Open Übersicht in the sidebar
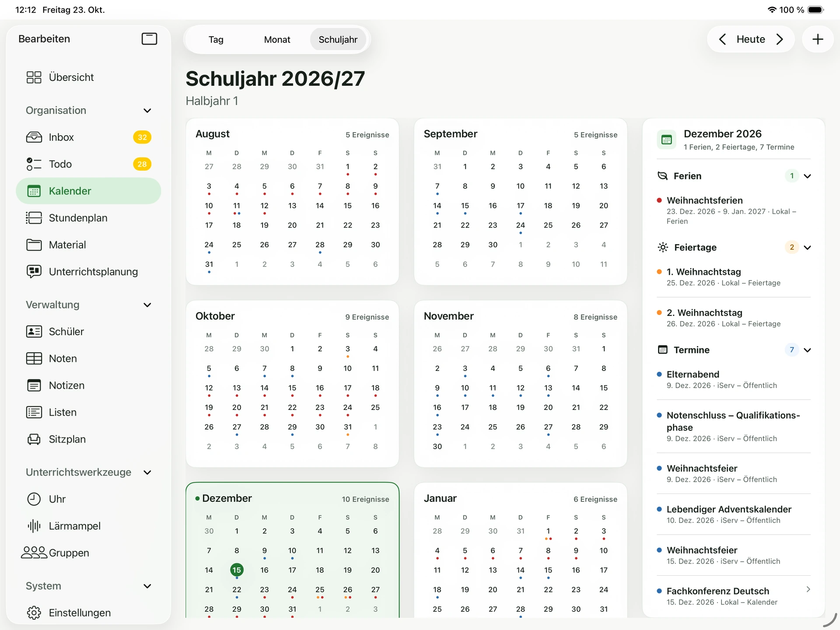 (88, 77)
